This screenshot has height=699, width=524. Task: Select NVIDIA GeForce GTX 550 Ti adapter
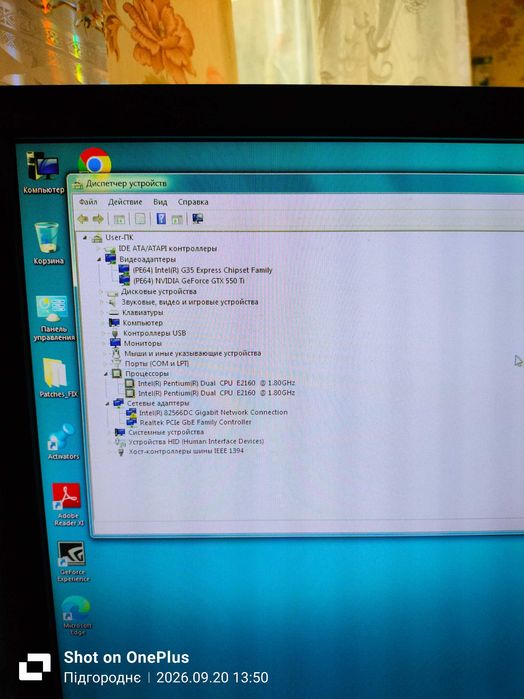click(189, 280)
